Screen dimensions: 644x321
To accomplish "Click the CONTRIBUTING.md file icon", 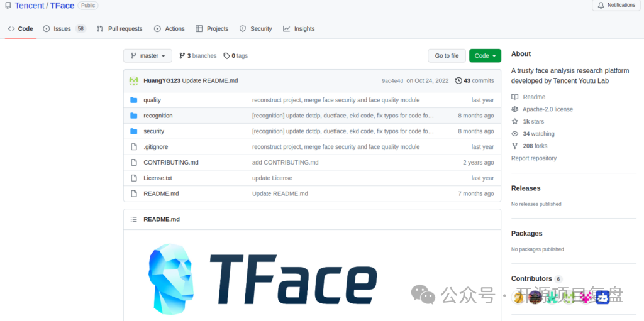I will (133, 163).
